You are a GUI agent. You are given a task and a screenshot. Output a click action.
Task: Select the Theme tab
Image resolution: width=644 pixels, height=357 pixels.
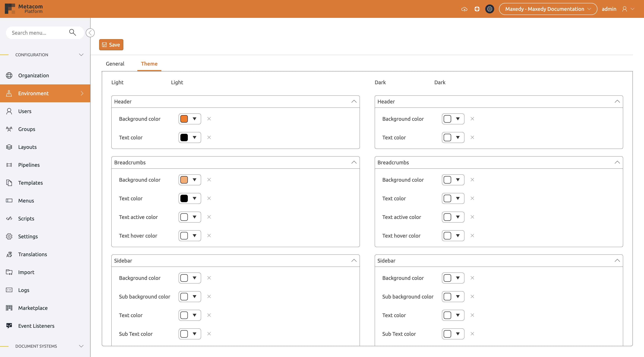click(149, 64)
